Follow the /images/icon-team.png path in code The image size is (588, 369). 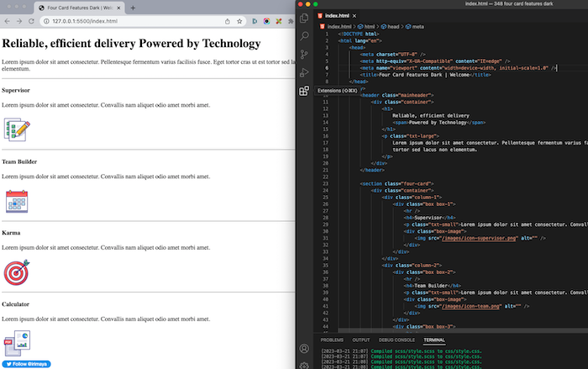(x=471, y=306)
